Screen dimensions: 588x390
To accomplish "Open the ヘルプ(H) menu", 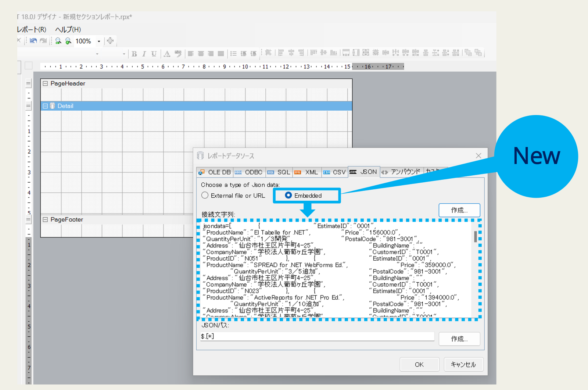I will pyautogui.click(x=68, y=29).
